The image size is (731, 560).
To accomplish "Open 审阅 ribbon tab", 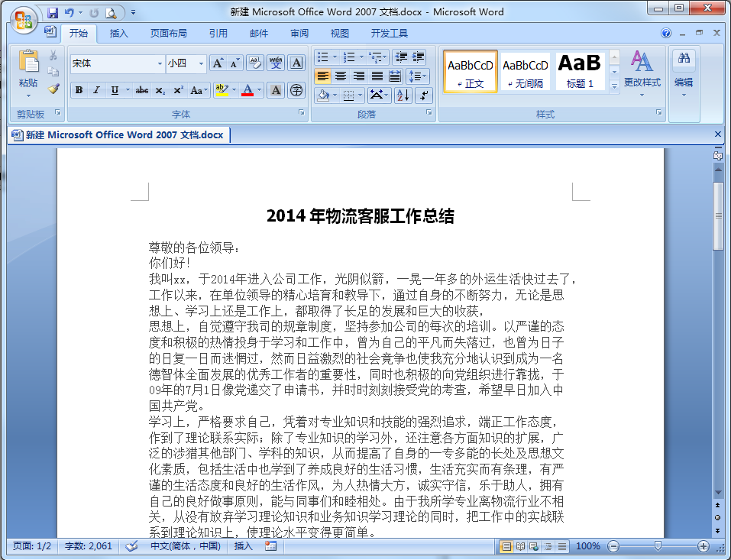I will point(299,33).
